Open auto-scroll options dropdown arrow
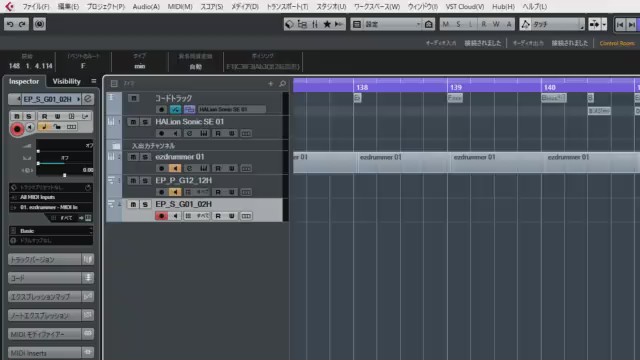640x360 pixels. 604,24
